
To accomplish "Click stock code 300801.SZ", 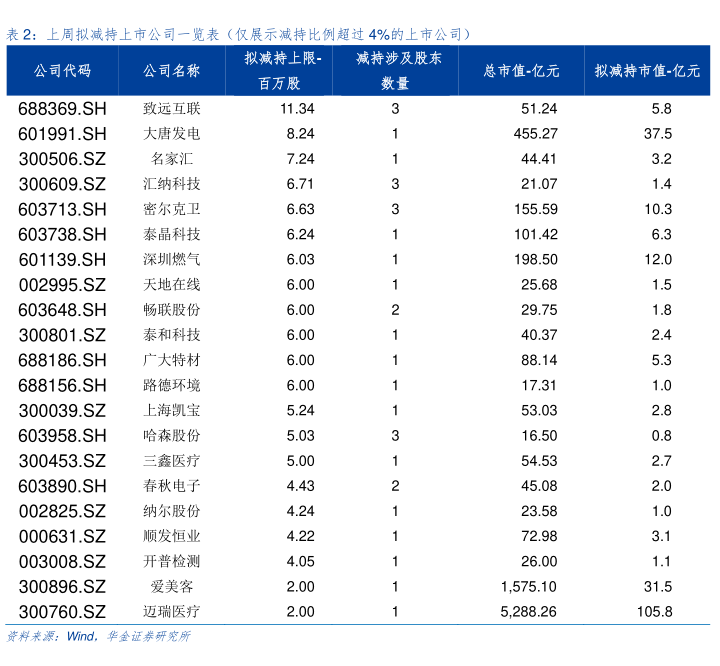I will 62,335.
